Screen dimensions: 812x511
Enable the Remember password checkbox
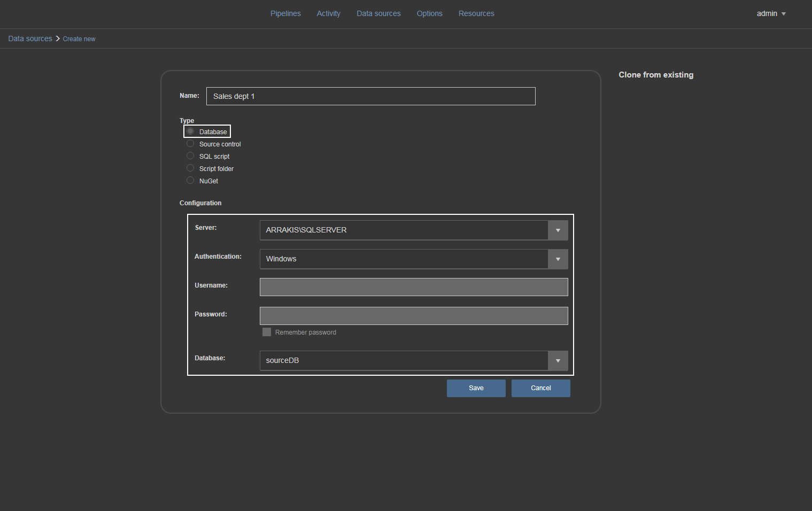(267, 332)
